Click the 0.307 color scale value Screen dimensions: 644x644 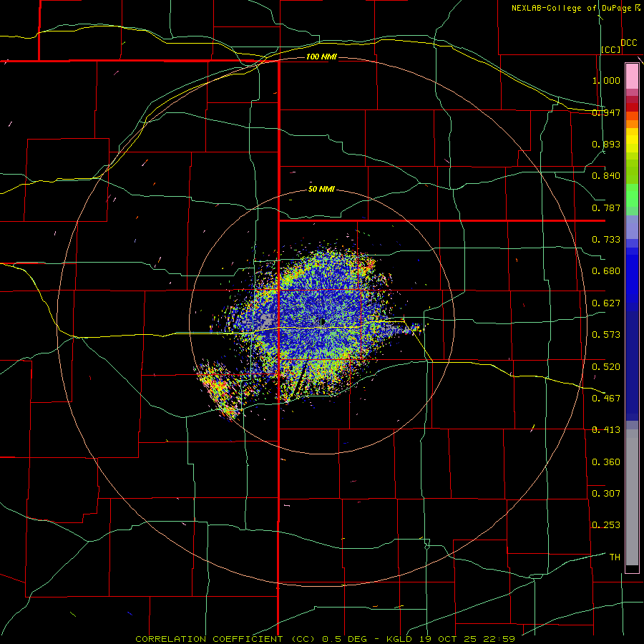[606, 494]
